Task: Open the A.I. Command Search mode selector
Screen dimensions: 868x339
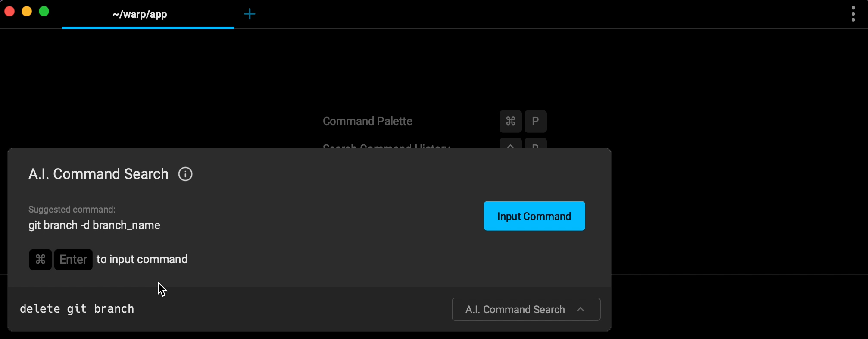Action: click(525, 309)
